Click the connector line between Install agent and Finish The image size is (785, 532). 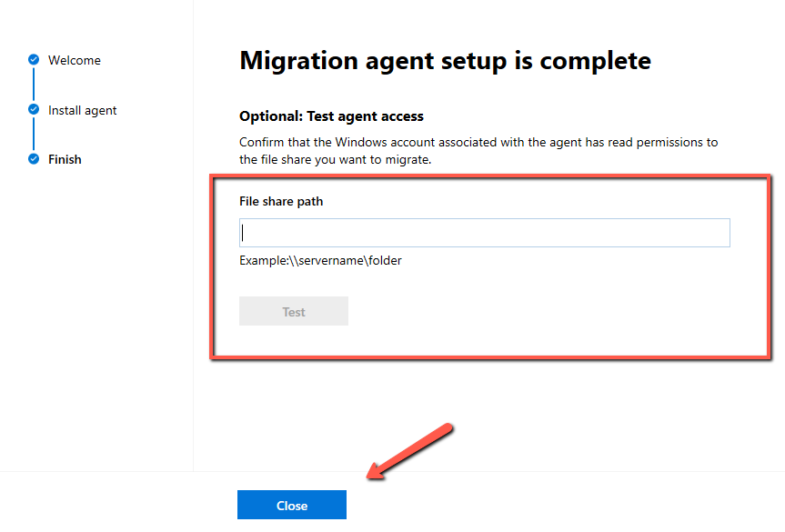(34, 135)
